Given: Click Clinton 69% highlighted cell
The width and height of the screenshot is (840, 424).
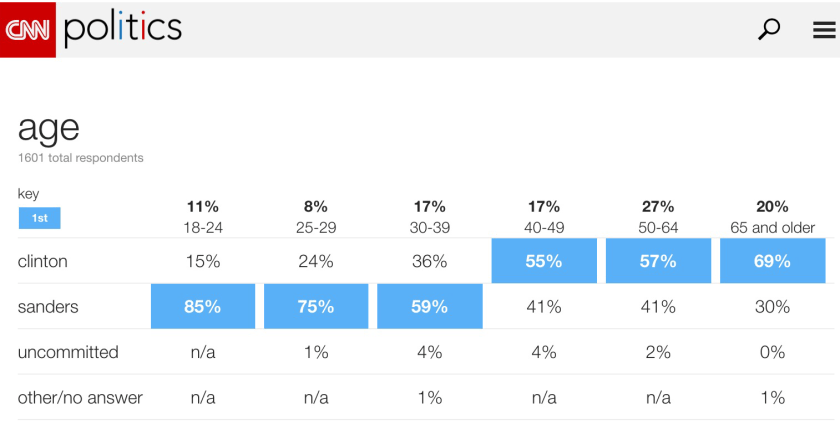Looking at the screenshot, I should pos(772,261).
